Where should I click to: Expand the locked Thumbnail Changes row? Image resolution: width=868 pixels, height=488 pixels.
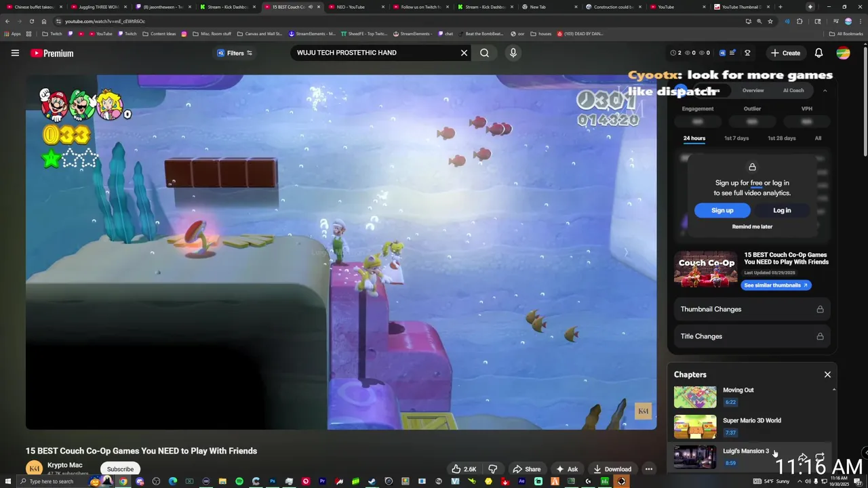coord(752,309)
